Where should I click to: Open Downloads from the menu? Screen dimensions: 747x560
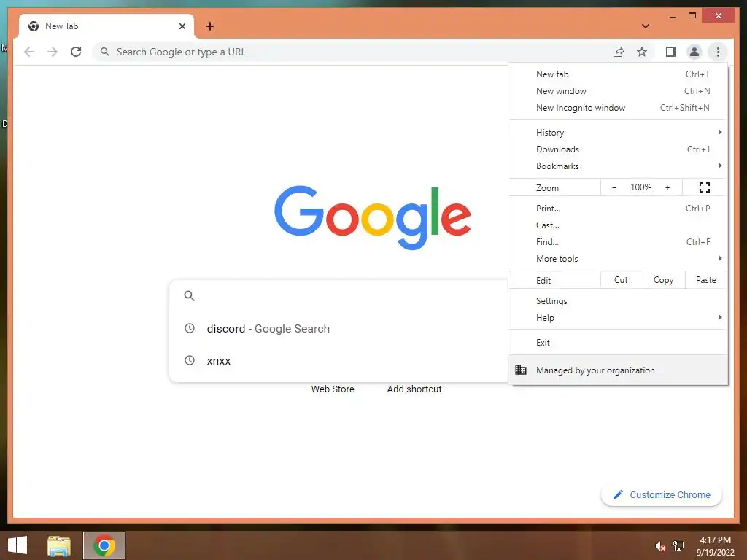click(x=618, y=149)
